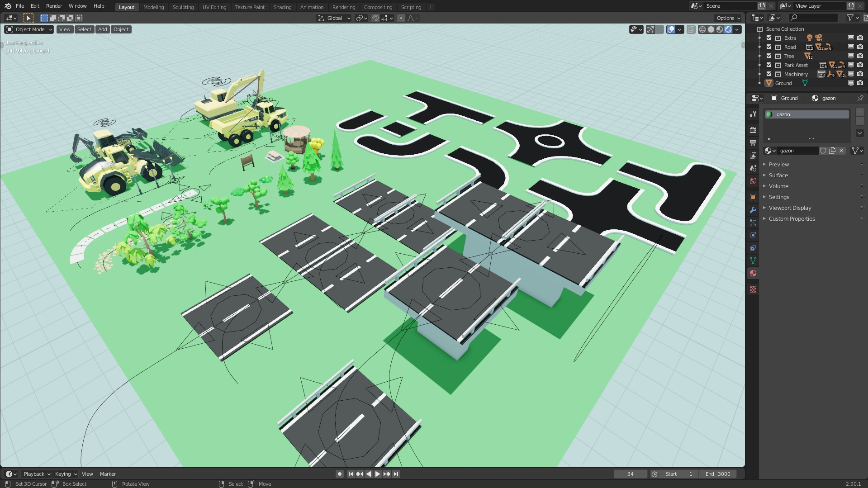The height and width of the screenshot is (488, 868).
Task: Switch to Wireframe viewport shading
Action: (x=702, y=29)
